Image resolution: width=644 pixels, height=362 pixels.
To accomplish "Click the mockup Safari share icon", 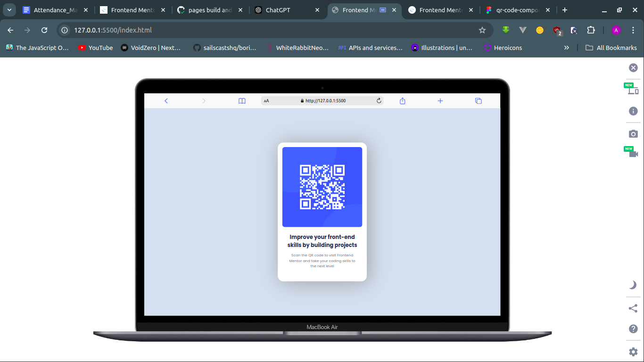I will [x=403, y=101].
